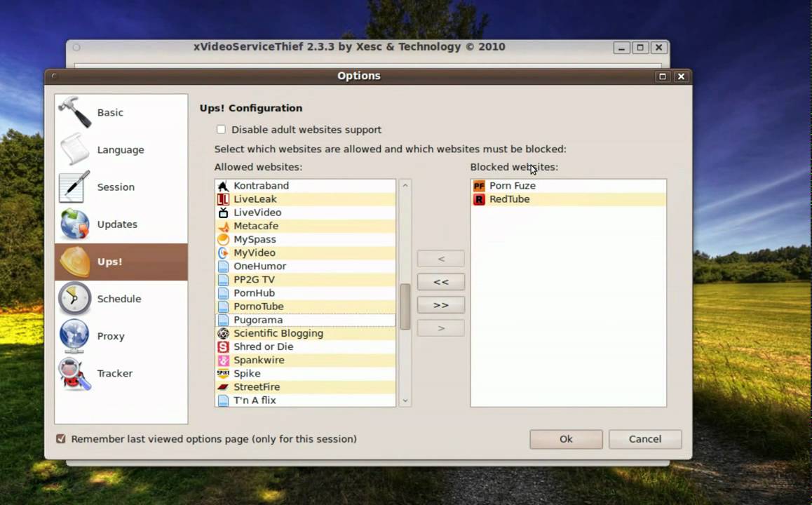Screen dimensions: 812x505
Task: Enable Disable adult websites support checkbox
Action: point(221,130)
